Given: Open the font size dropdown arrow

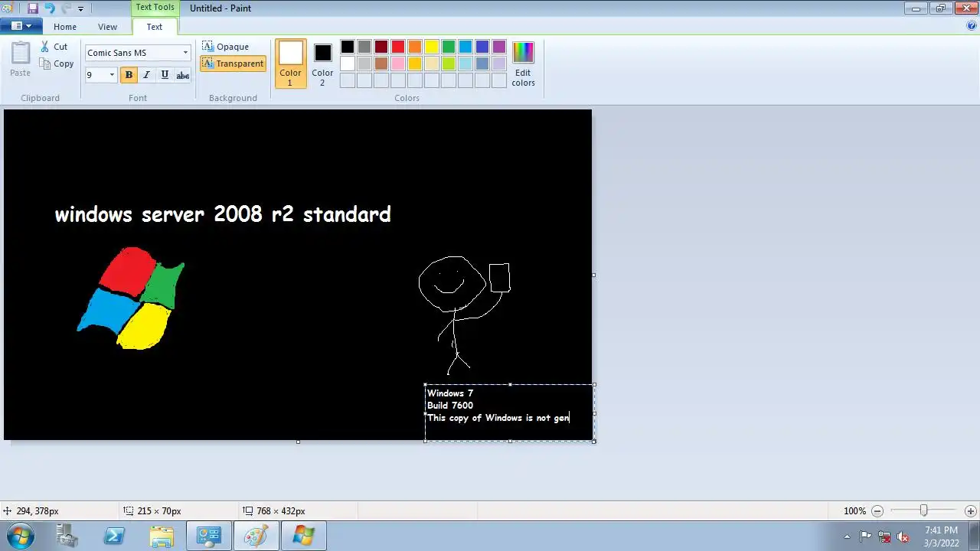Looking at the screenshot, I should coord(112,75).
